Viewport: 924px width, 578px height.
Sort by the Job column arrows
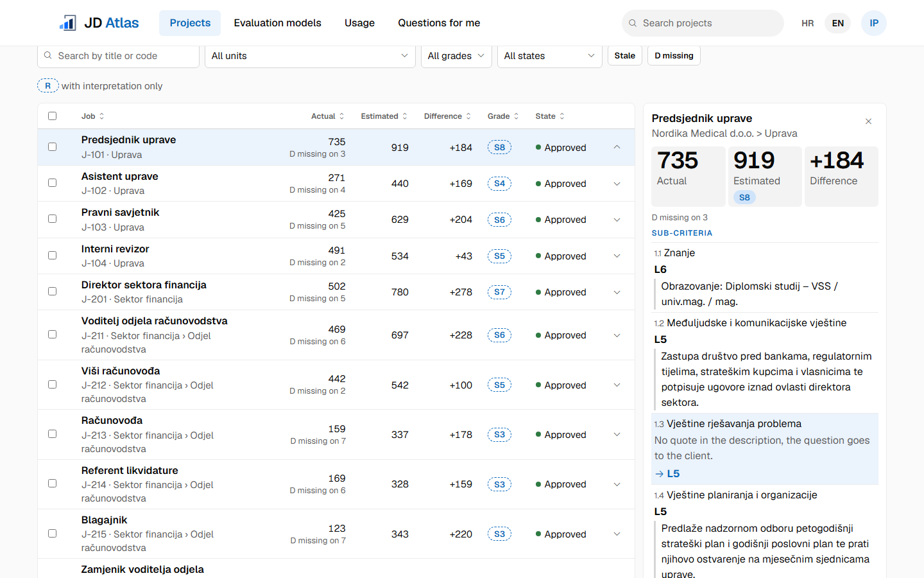(101, 116)
